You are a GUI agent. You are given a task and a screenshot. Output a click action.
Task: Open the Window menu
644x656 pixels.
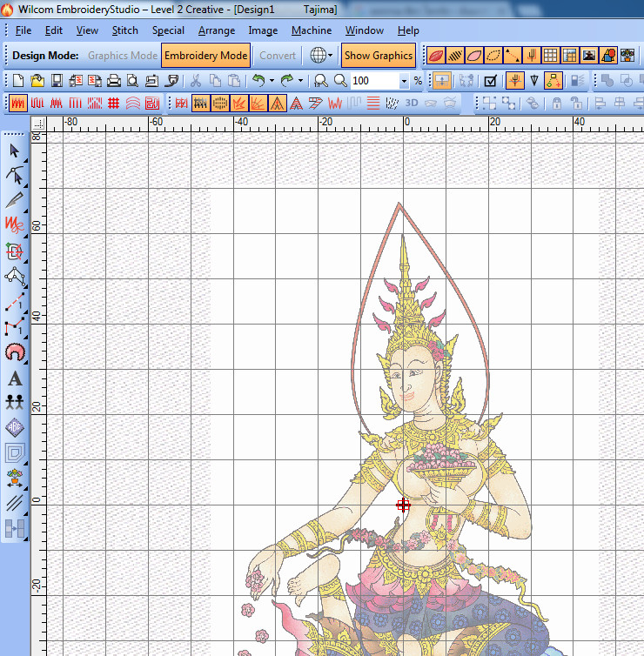tap(364, 30)
